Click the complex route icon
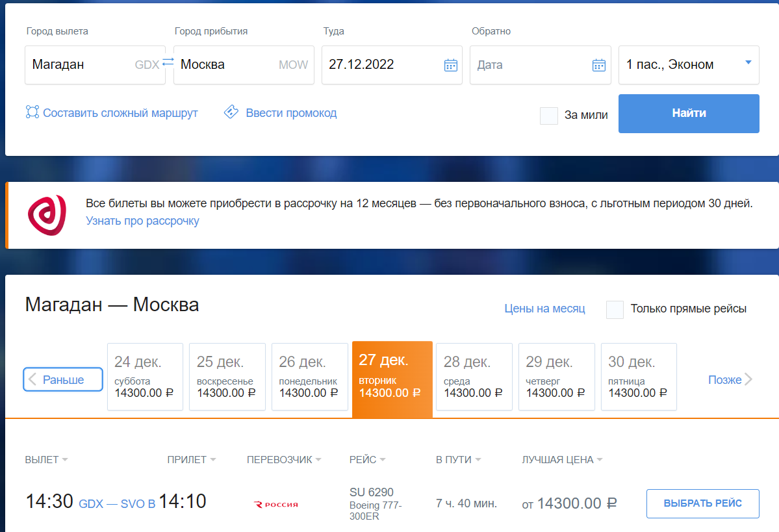Viewport: 779px width, 532px height. tap(32, 112)
